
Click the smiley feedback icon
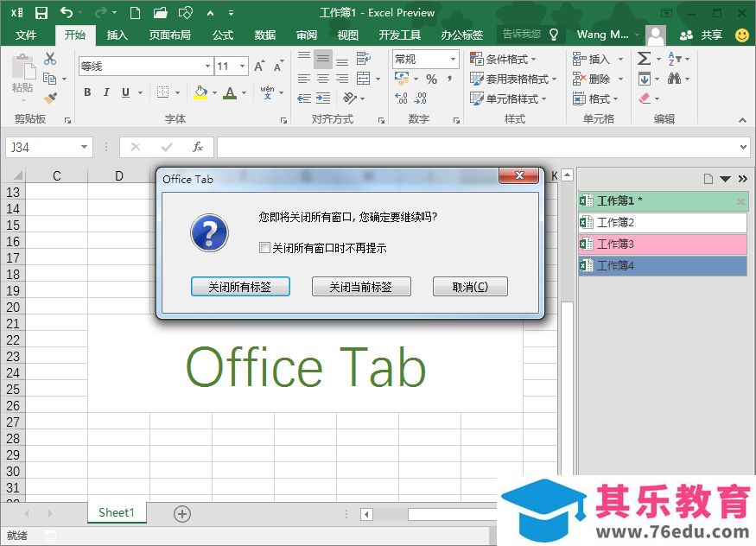(742, 35)
